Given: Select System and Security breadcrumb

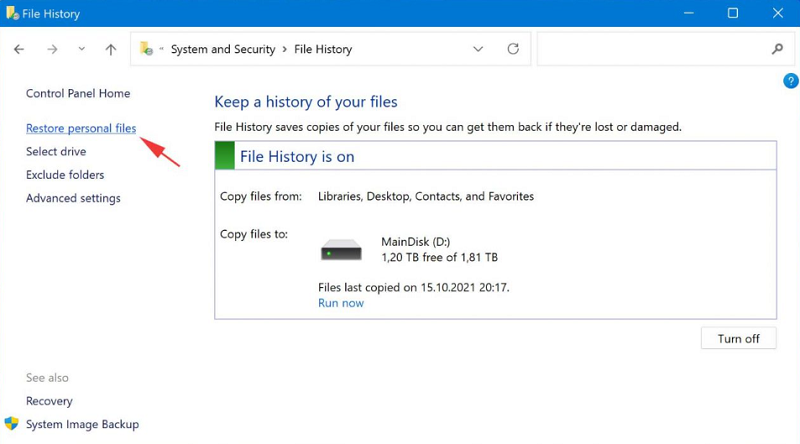Looking at the screenshot, I should click(x=223, y=49).
